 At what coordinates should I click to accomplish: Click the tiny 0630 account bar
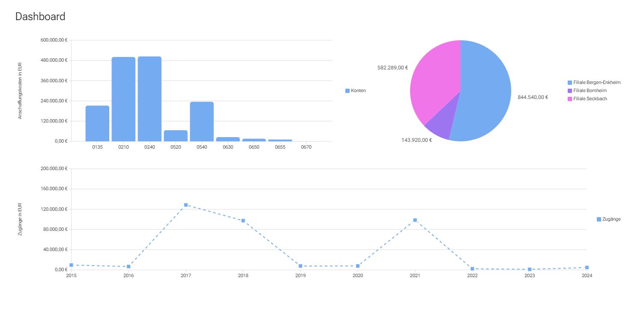pos(228,139)
